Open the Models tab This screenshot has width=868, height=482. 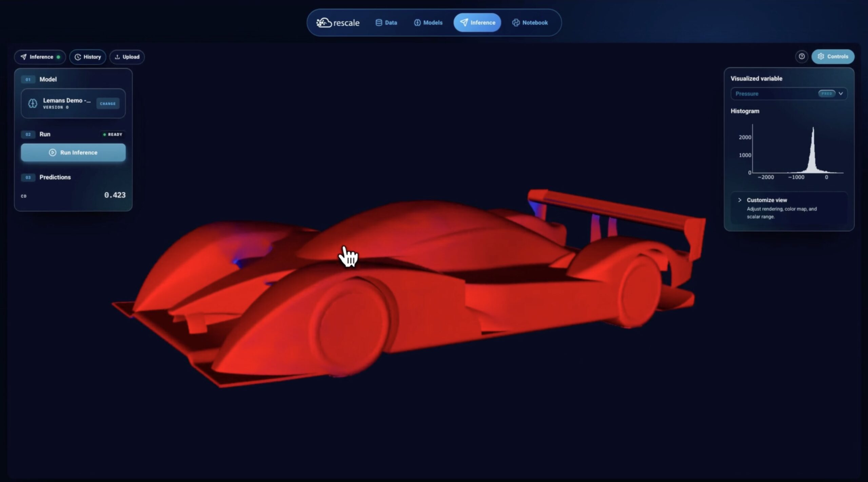[x=428, y=23]
